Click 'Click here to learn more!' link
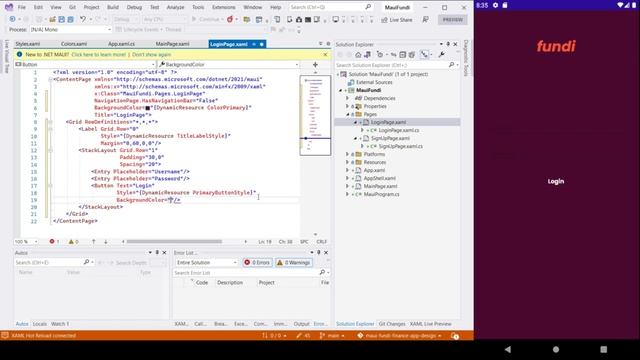Image resolution: width=640 pixels, height=360 pixels. (98, 55)
